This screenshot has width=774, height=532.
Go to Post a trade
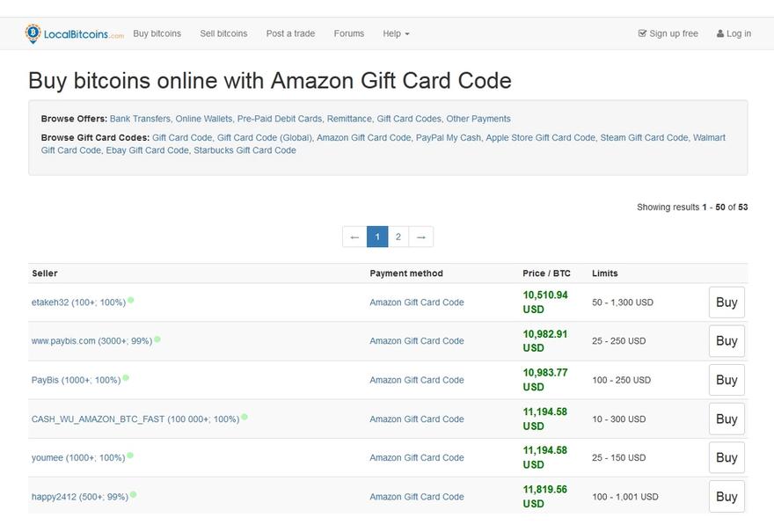[290, 33]
